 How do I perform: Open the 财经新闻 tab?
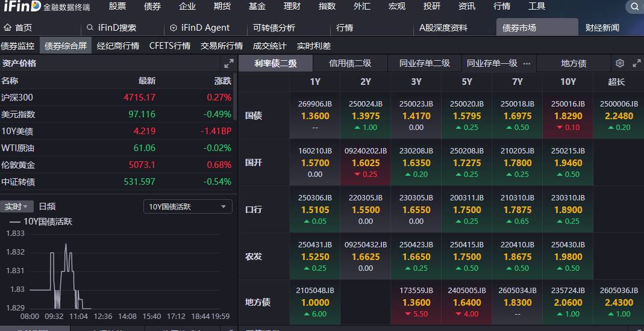point(602,28)
